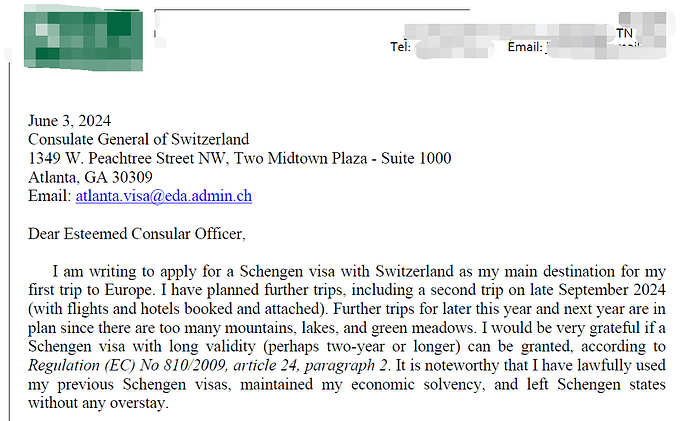Viewport: 690px width, 421px height.
Task: Place cursor on Consulate General of Switzerland line
Action: point(139,139)
